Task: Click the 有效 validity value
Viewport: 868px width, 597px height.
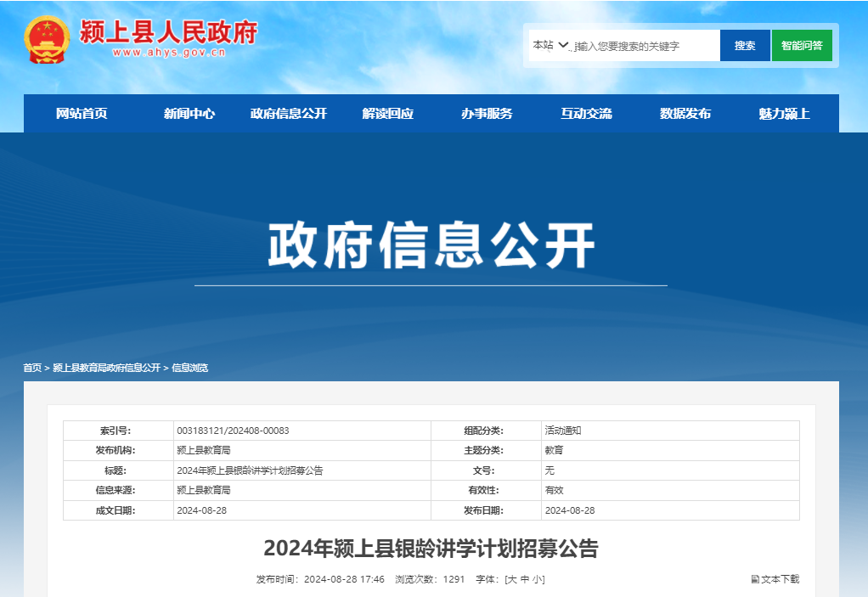Action: pyautogui.click(x=554, y=490)
